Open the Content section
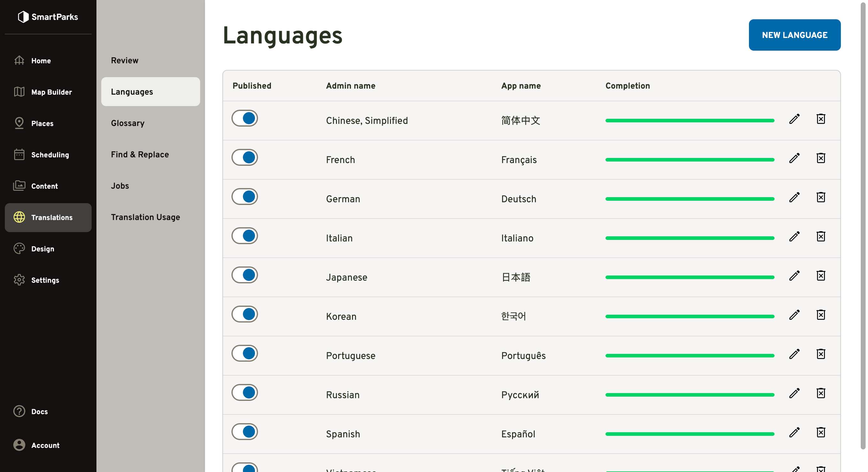868x472 pixels. coord(48,186)
